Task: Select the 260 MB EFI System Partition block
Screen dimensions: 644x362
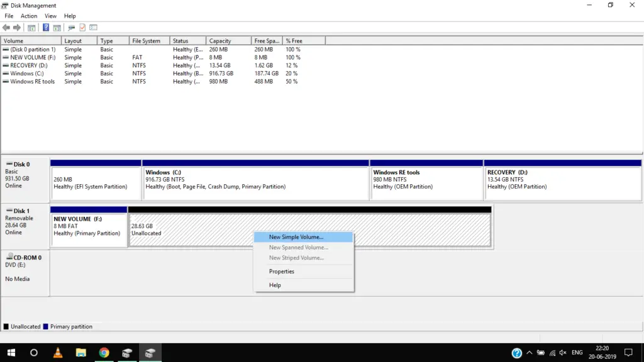Action: (96, 180)
